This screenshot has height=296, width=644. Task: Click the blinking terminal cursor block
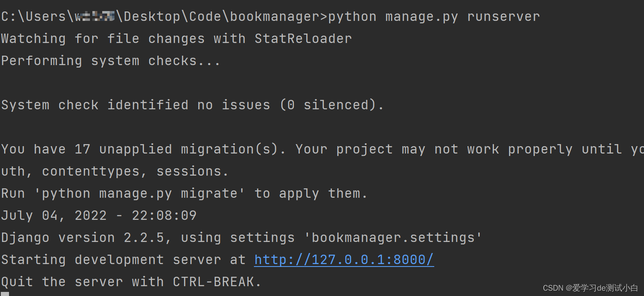tap(4, 294)
